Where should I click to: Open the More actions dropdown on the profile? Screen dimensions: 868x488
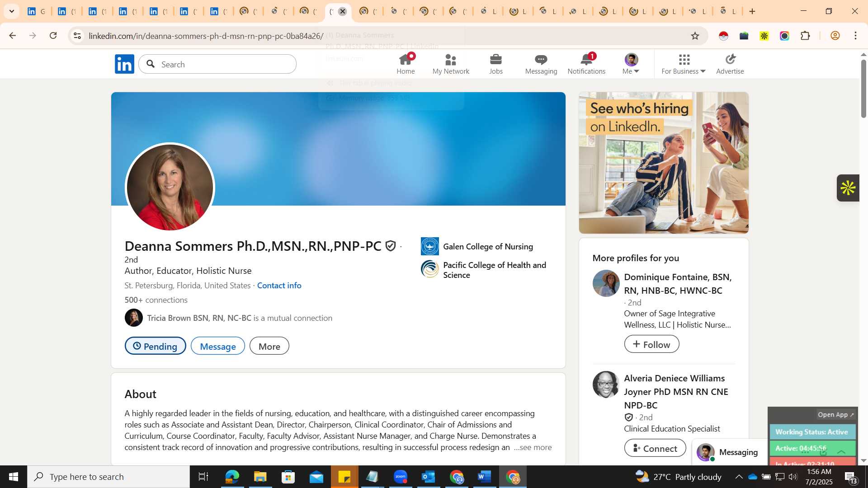[x=269, y=346]
